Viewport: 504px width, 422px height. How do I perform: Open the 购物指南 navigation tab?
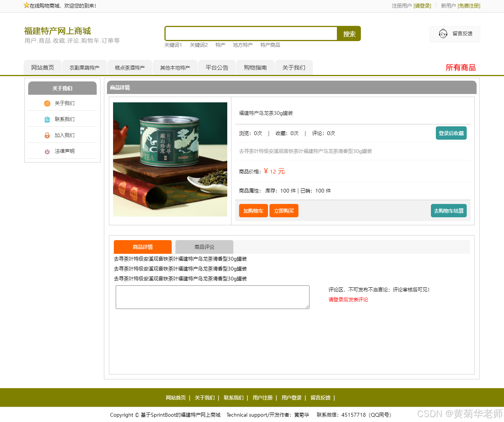pyautogui.click(x=255, y=67)
